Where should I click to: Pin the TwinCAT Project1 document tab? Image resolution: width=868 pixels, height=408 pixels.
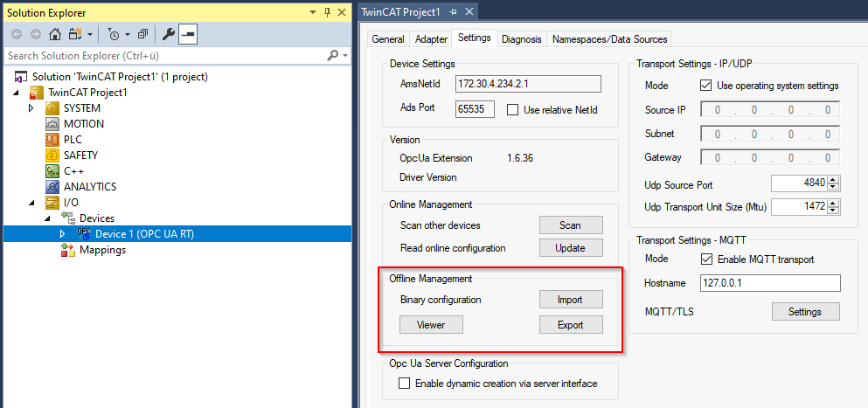[454, 11]
